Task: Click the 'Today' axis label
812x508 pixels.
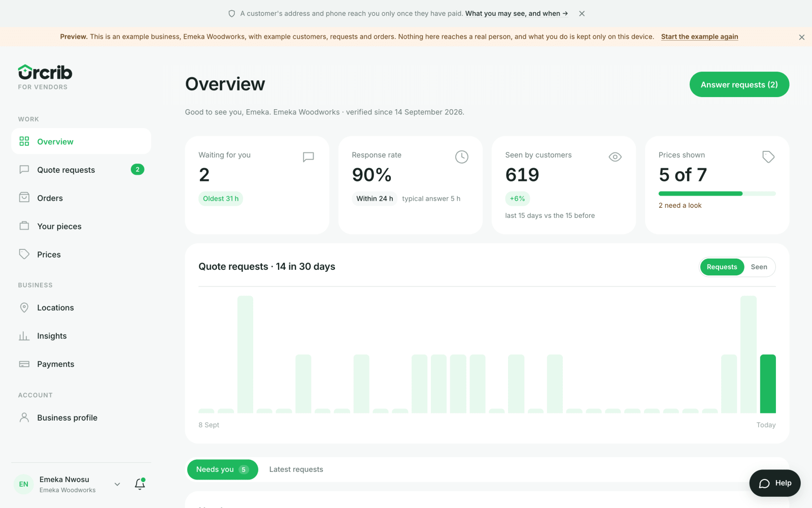Action: pos(766,425)
